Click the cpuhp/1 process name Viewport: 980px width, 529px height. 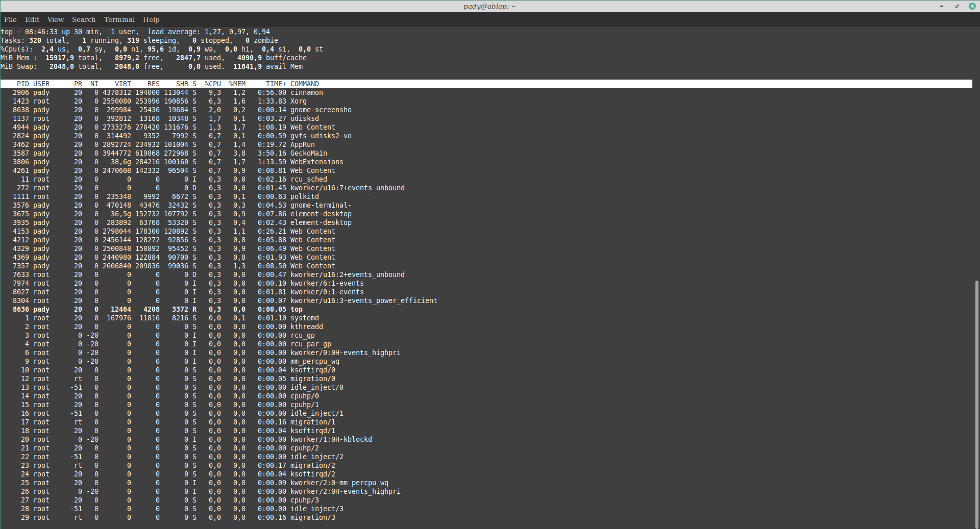coord(305,405)
